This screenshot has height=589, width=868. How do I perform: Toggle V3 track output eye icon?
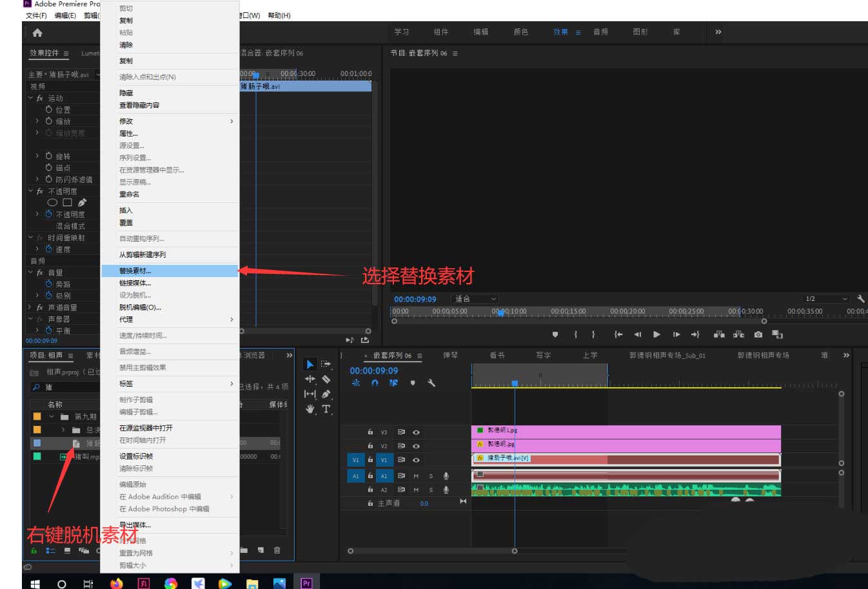point(416,432)
